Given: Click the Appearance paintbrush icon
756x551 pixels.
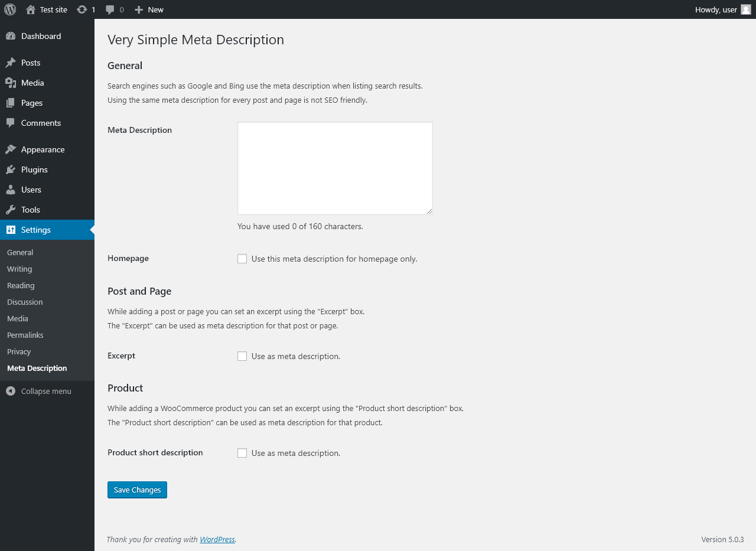Looking at the screenshot, I should coord(11,149).
